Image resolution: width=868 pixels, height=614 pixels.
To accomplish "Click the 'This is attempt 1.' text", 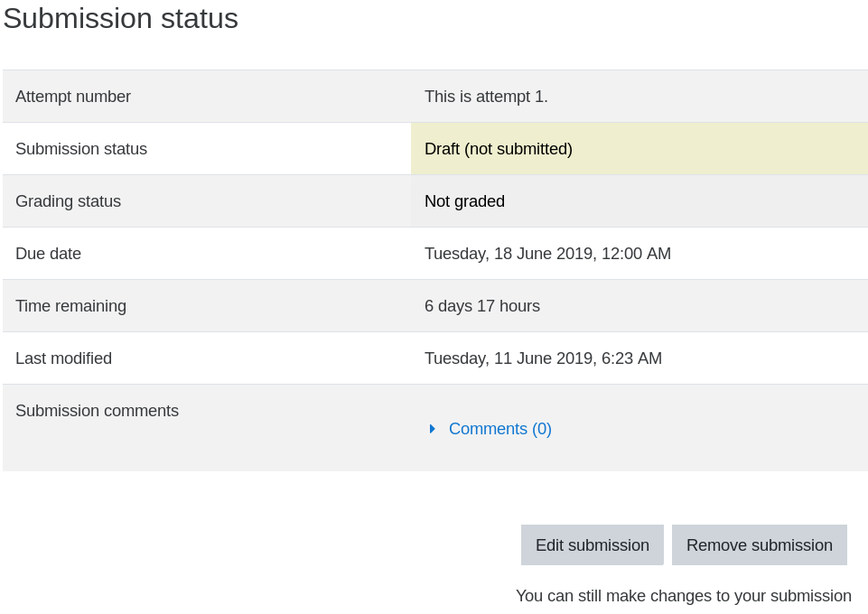I will (486, 97).
